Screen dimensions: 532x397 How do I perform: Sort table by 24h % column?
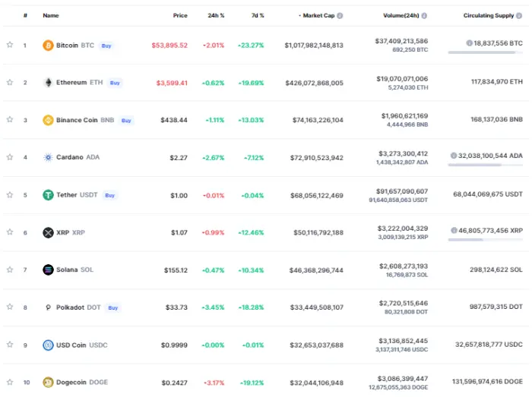click(x=216, y=16)
